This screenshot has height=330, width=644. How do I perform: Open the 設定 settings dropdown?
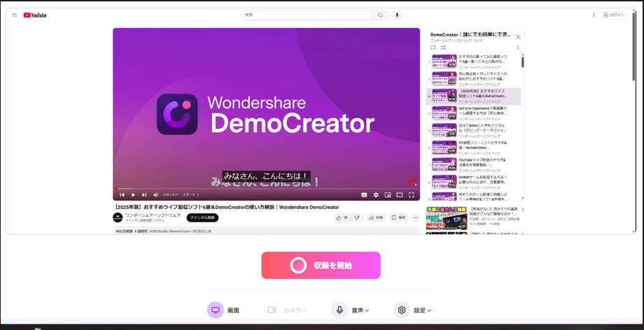[x=429, y=310]
